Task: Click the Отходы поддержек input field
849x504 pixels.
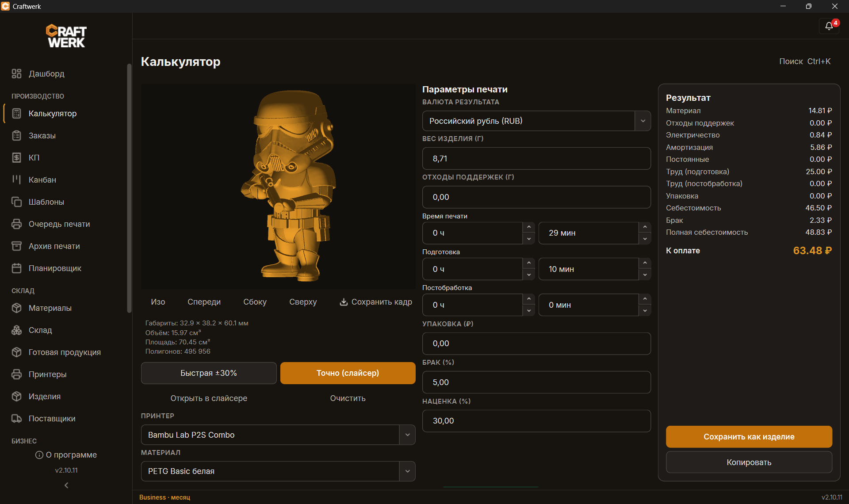Action: tap(536, 197)
